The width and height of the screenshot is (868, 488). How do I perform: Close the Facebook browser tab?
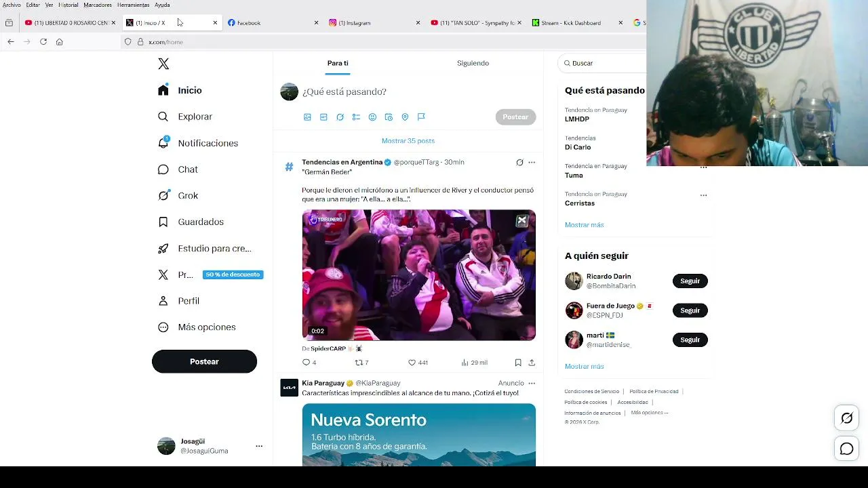click(x=316, y=22)
